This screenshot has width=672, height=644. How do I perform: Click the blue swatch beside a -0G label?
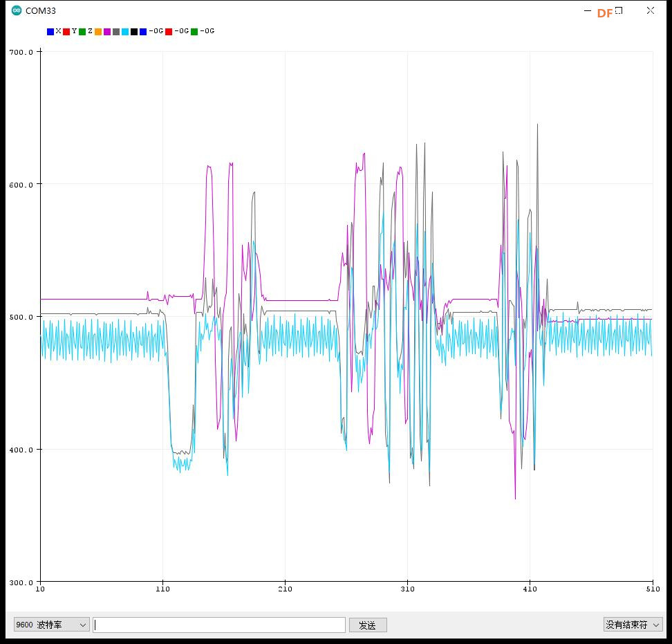143,32
